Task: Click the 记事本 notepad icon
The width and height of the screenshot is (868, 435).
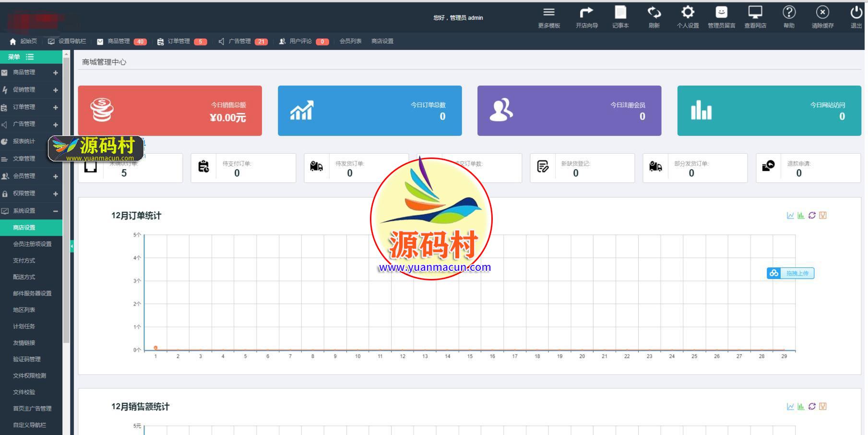Action: tap(620, 13)
